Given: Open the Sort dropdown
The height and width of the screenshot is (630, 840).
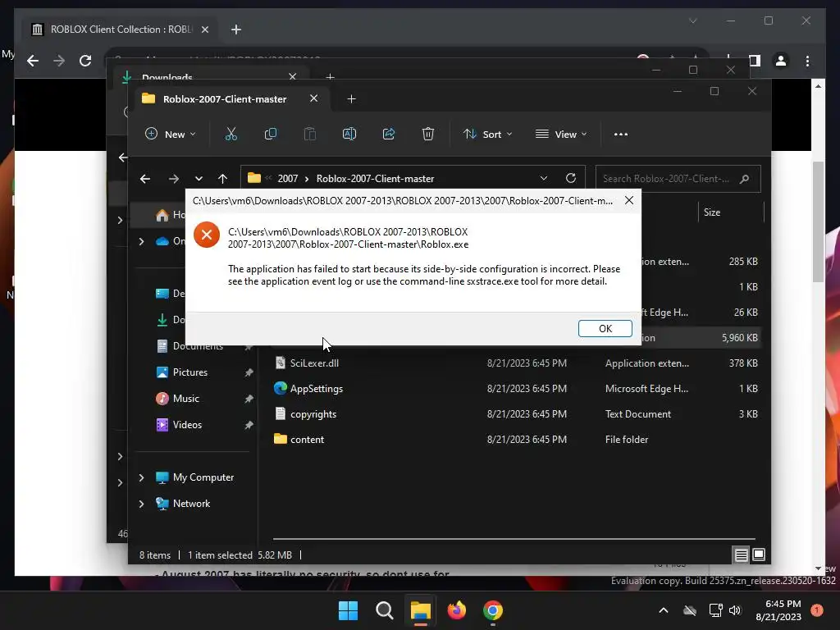Looking at the screenshot, I should pos(487,134).
